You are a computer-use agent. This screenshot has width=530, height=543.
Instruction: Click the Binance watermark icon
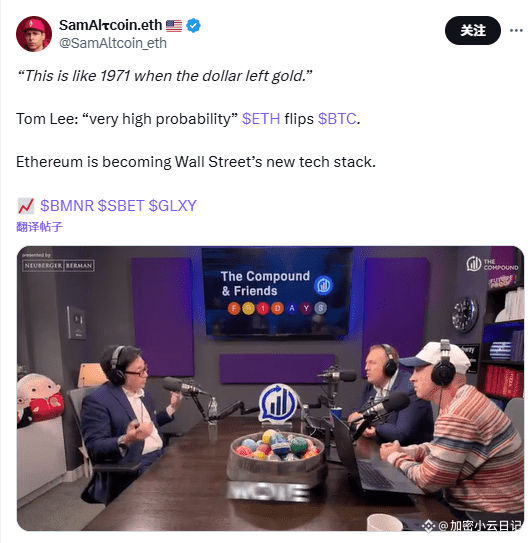428,526
